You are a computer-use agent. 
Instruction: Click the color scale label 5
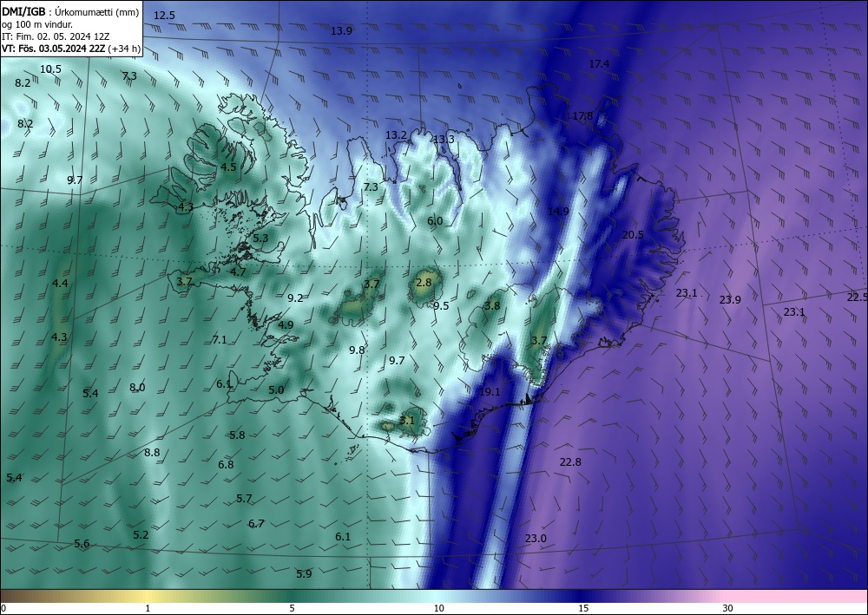292,609
